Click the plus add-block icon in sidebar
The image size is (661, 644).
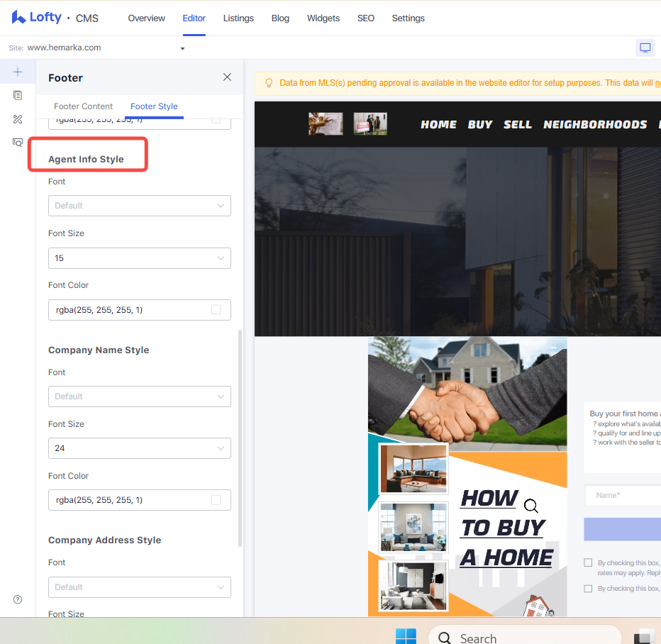[18, 72]
